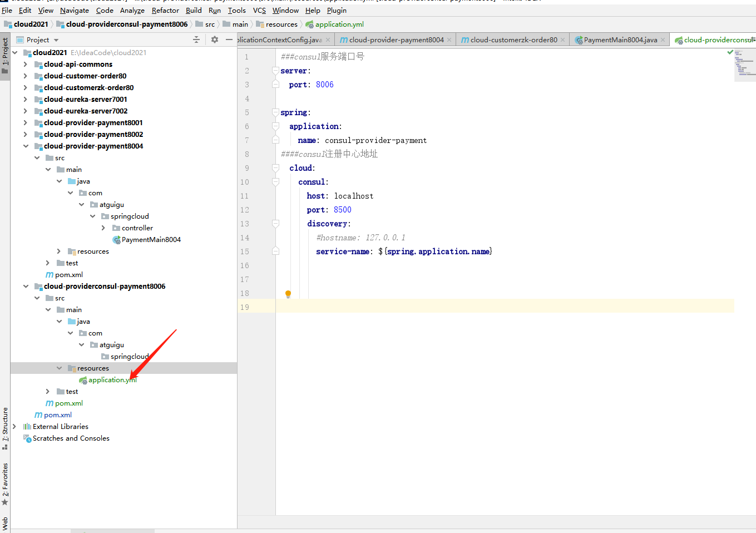Place cursor on port 8500 value
This screenshot has height=533, width=756.
[x=343, y=210]
